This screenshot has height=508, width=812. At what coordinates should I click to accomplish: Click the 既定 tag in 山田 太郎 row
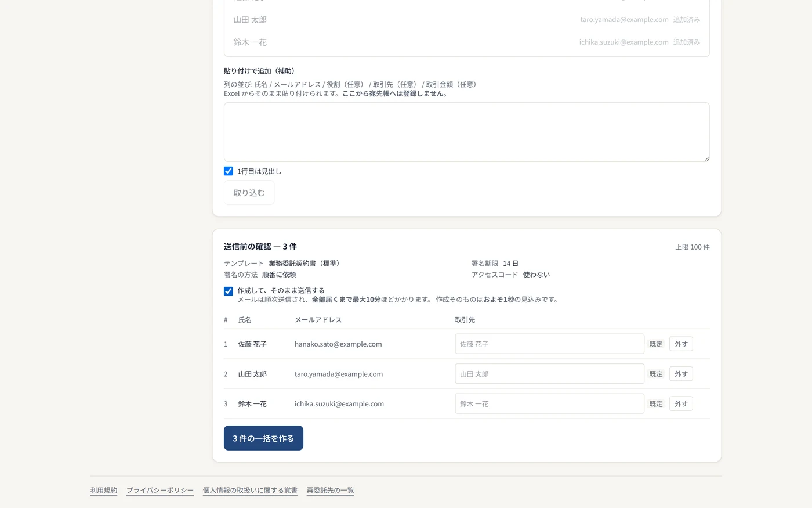tap(656, 374)
